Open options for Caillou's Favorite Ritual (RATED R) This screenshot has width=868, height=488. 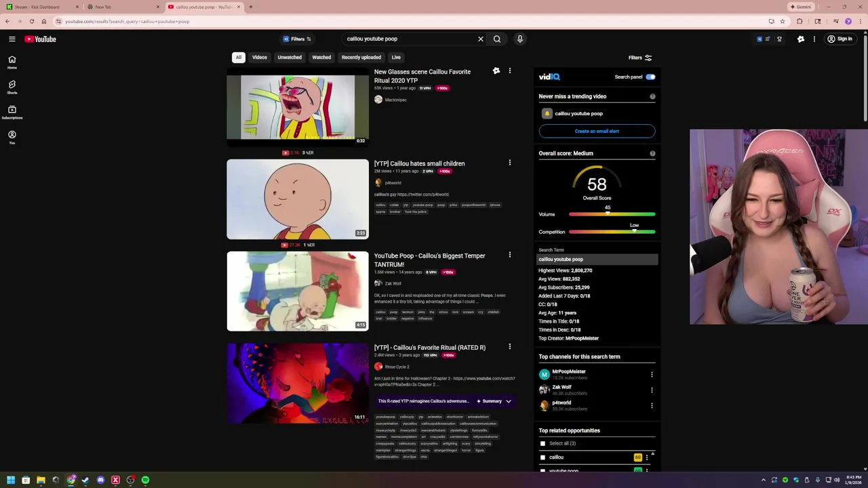pyautogui.click(x=510, y=346)
